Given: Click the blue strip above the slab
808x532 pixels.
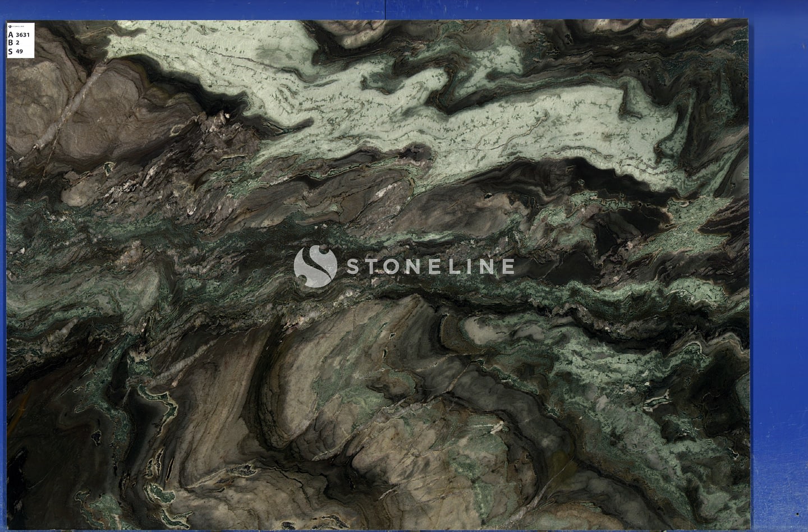Looking at the screenshot, I should point(393,9).
